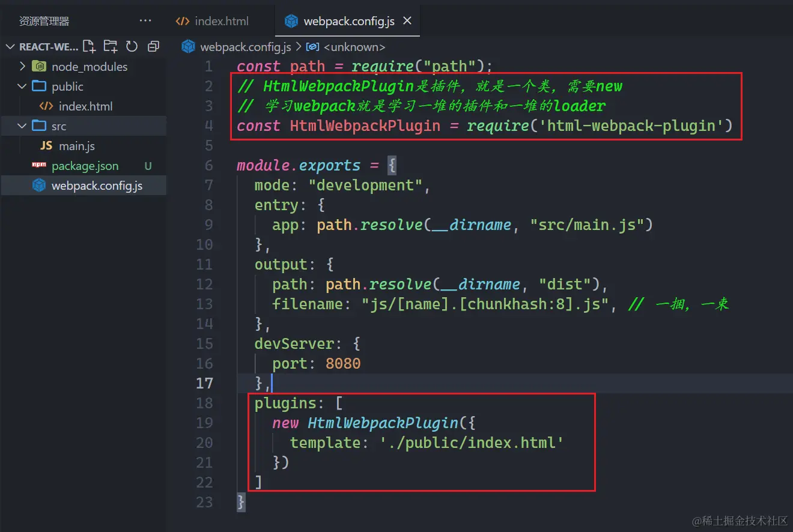Click the <unknown> breadcrumb label
The width and height of the screenshot is (793, 532).
point(354,47)
